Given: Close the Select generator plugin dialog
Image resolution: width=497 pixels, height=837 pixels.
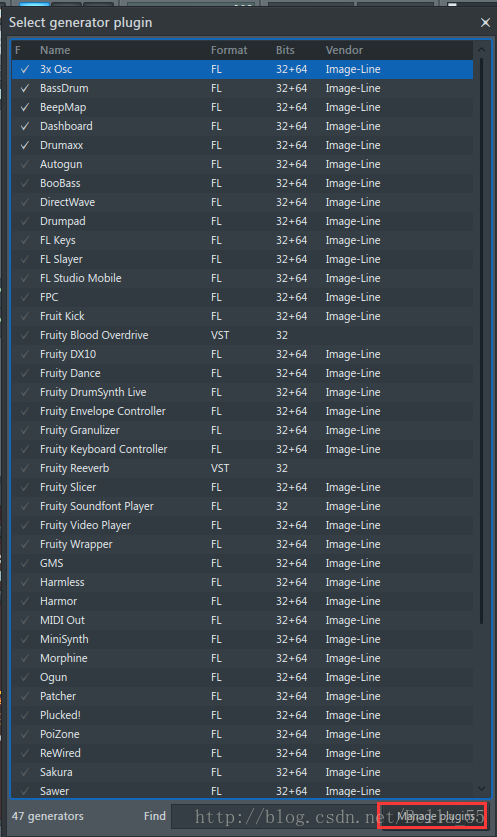Looking at the screenshot, I should pyautogui.click(x=485, y=22).
